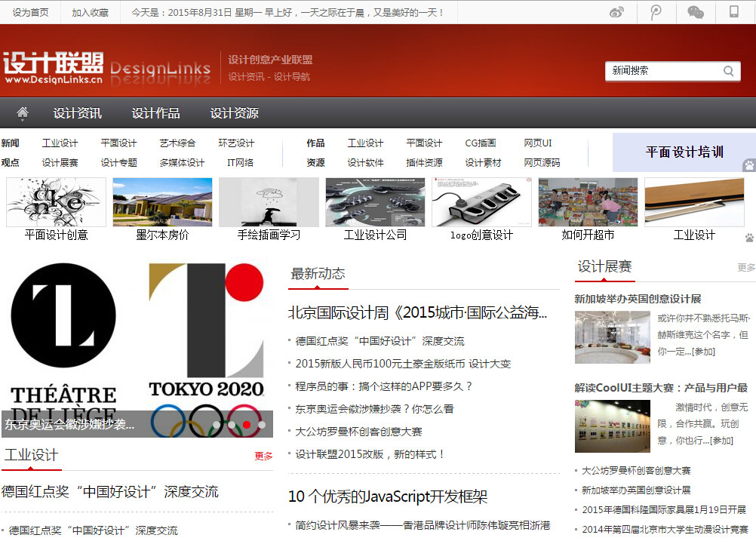Viewport: 756px width, 538px height.
Task: Open 10个优秀的JavaScript开发框架 headline
Action: click(x=388, y=496)
